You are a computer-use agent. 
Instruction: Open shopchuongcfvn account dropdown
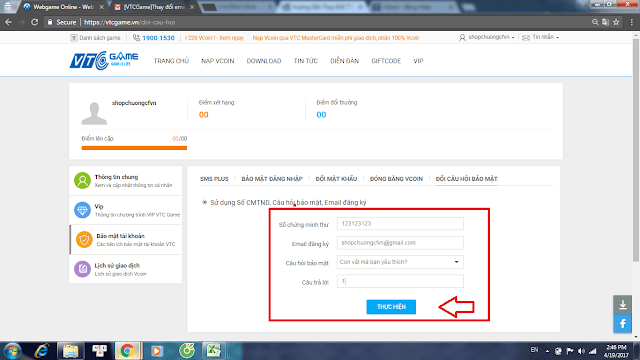[487, 37]
